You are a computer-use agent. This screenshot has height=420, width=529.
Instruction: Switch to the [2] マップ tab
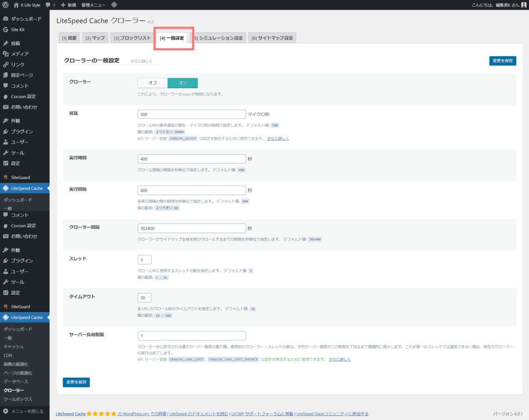pos(95,38)
